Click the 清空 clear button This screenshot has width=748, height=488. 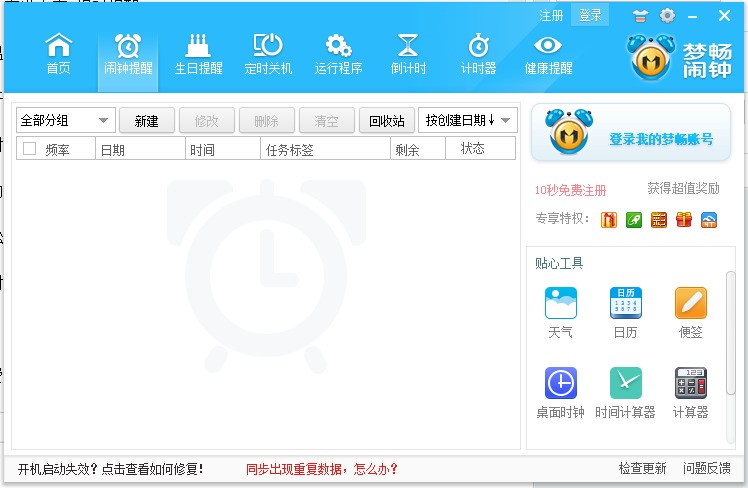click(x=327, y=121)
